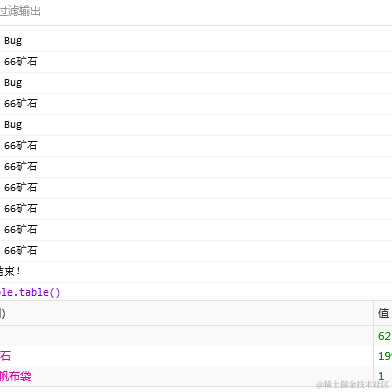392x392 pixels.
Task: Select the value cell beginning with 19
Action: [383, 356]
